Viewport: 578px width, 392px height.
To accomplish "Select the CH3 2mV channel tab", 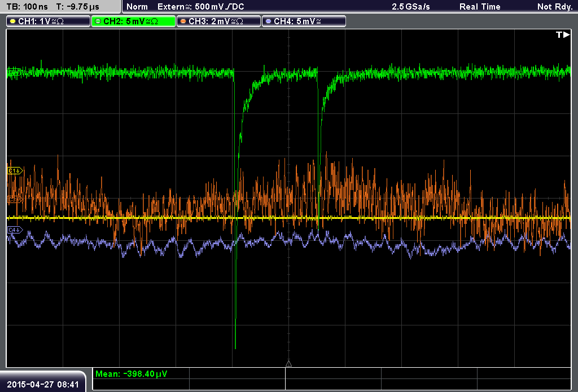I will 218,21.
